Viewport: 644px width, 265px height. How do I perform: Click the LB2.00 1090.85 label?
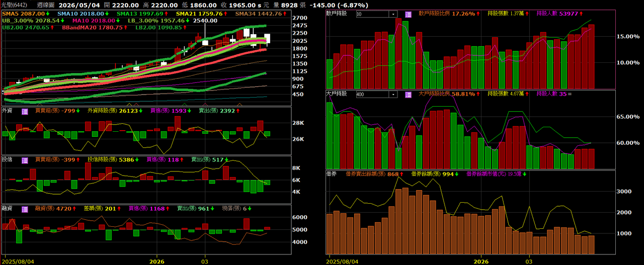pyautogui.click(x=160, y=28)
